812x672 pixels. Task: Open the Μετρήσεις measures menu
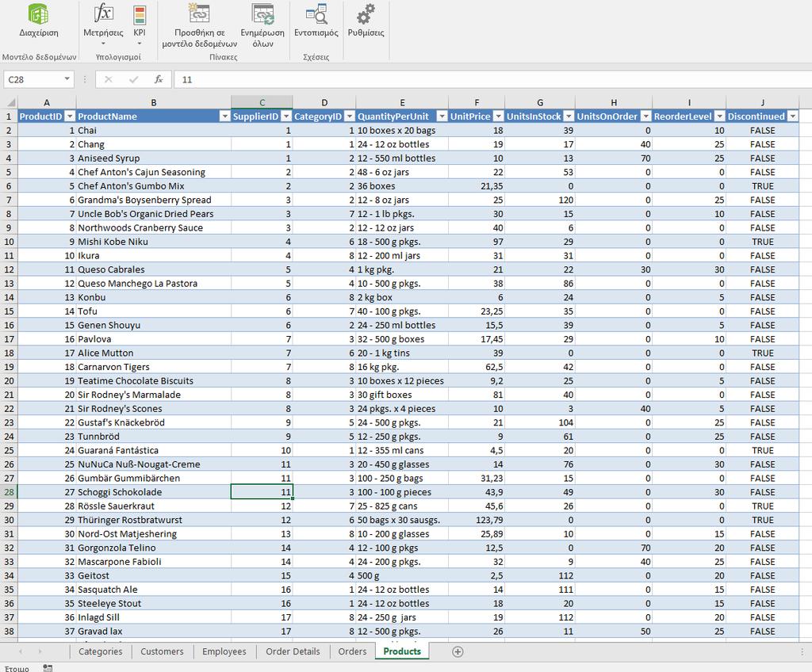[x=103, y=25]
